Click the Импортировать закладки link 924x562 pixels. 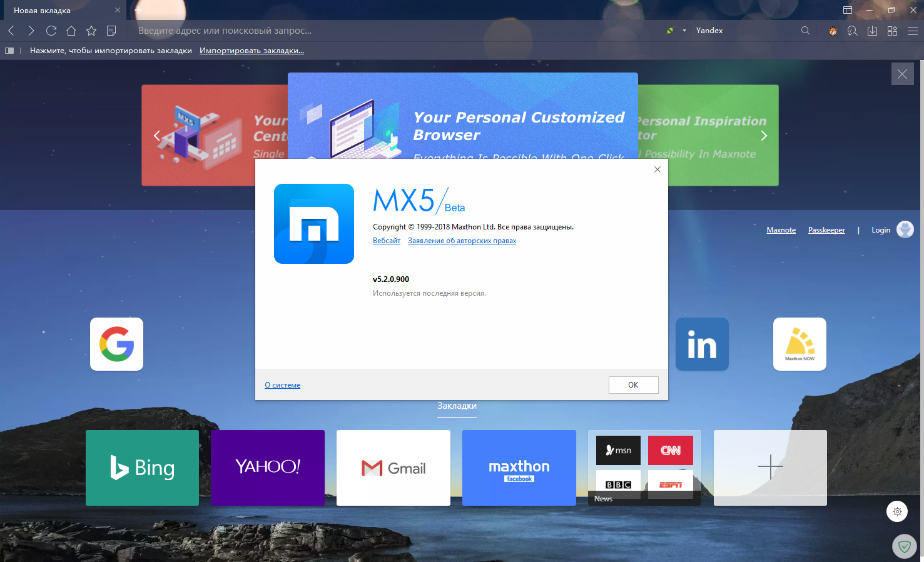251,51
